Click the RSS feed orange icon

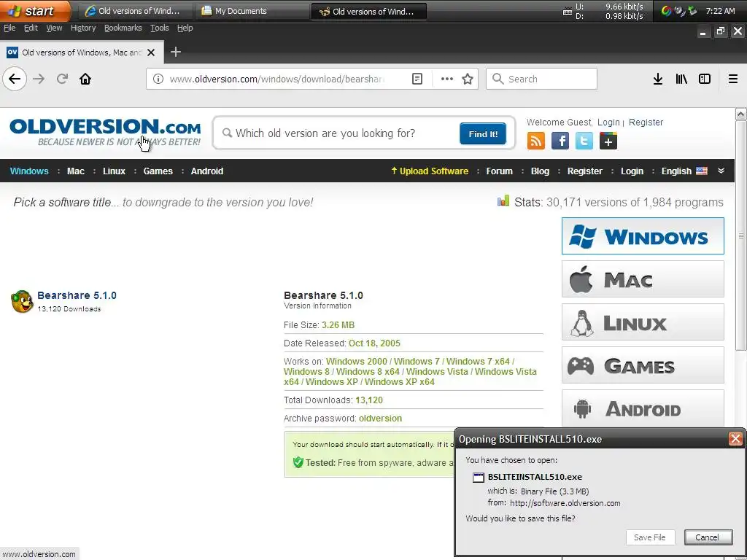(536, 141)
